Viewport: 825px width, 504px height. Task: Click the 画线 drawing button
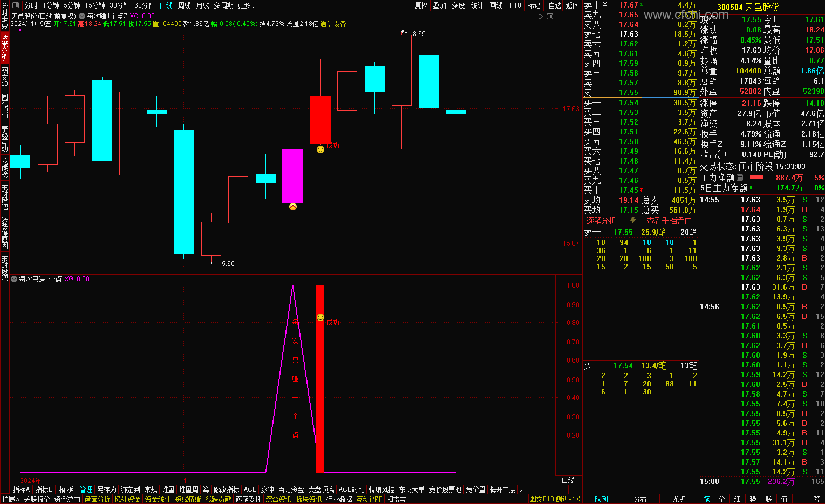point(496,5)
